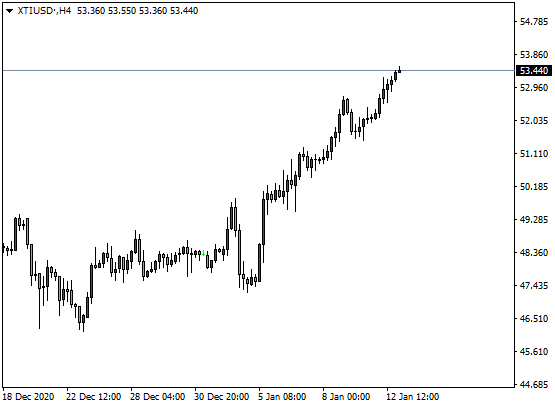
Task: Click the 53.860 price axis label
Action: coord(534,55)
